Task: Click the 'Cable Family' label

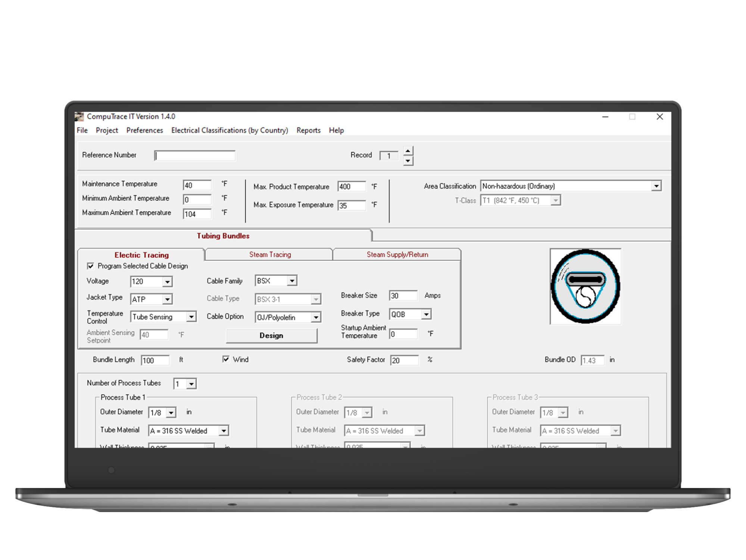Action: pos(225,281)
